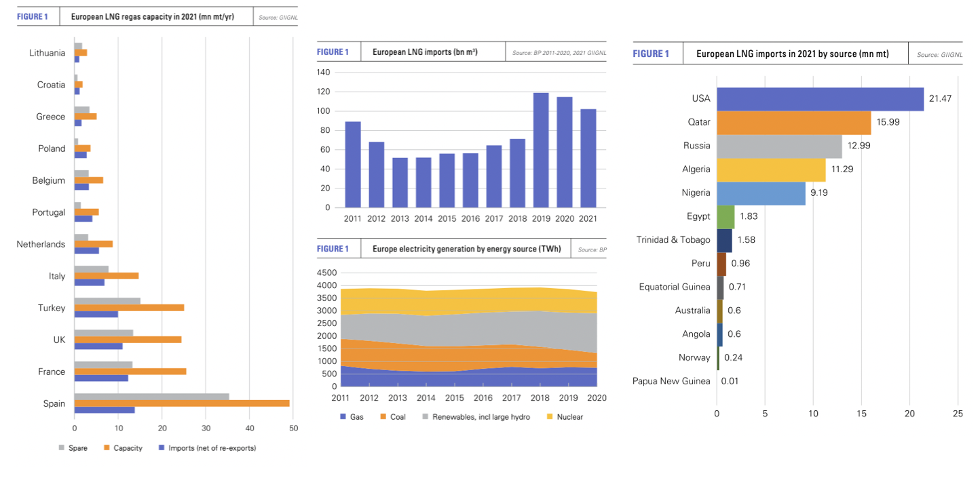The width and height of the screenshot is (980, 480).
Task: Click the 2021 bar in European LNG imports
Action: tap(588, 158)
